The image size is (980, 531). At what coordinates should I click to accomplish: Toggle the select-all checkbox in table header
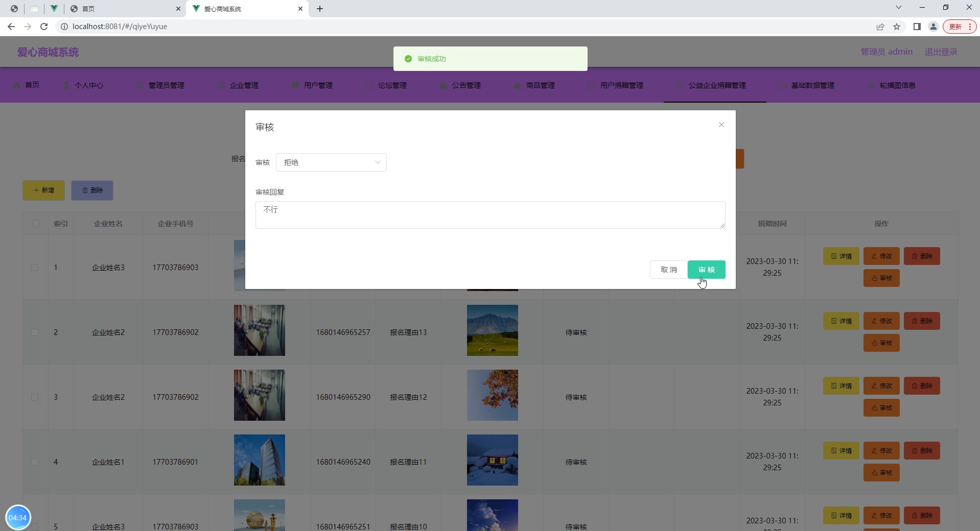pyautogui.click(x=36, y=224)
